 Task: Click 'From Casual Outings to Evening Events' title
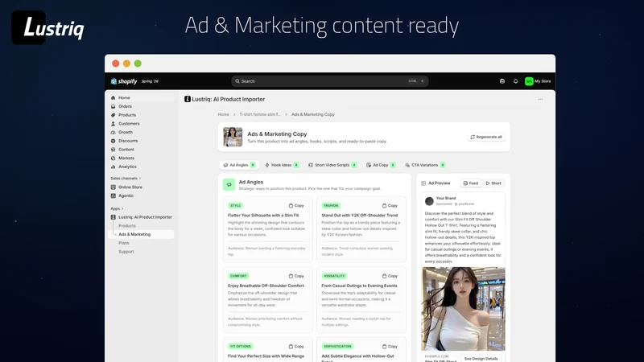(x=359, y=286)
